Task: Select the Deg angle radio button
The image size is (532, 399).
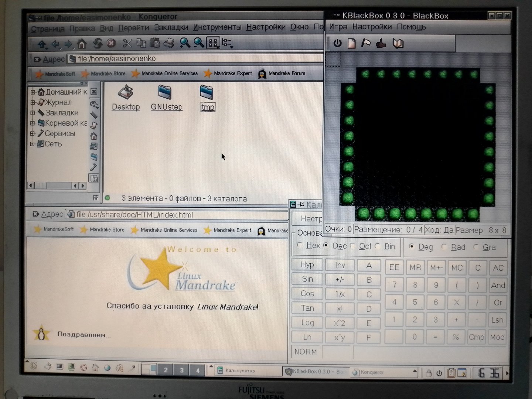Action: [412, 246]
